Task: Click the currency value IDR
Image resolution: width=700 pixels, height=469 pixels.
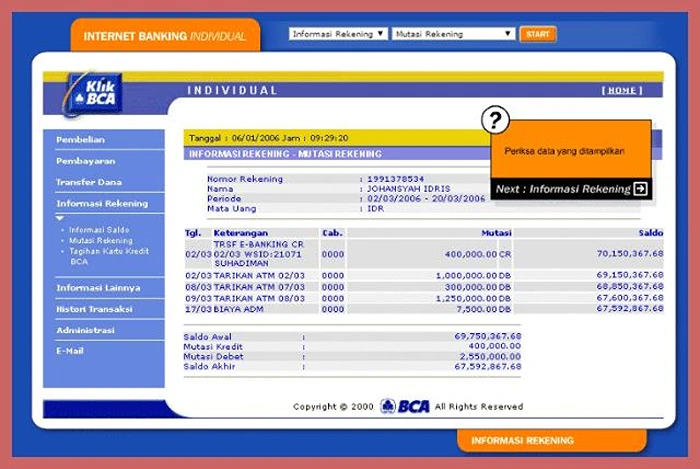Action: [375, 208]
